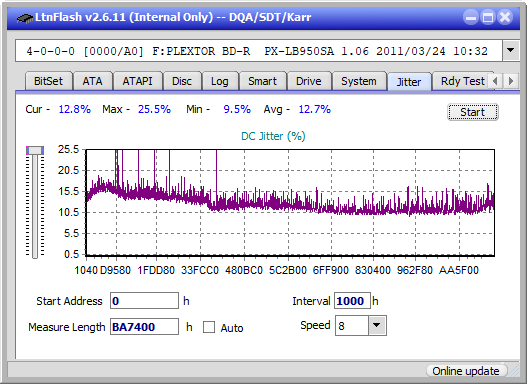Viewport: 527px width, 384px height.
Task: Click the Max value 25.5%
Action: (x=154, y=109)
